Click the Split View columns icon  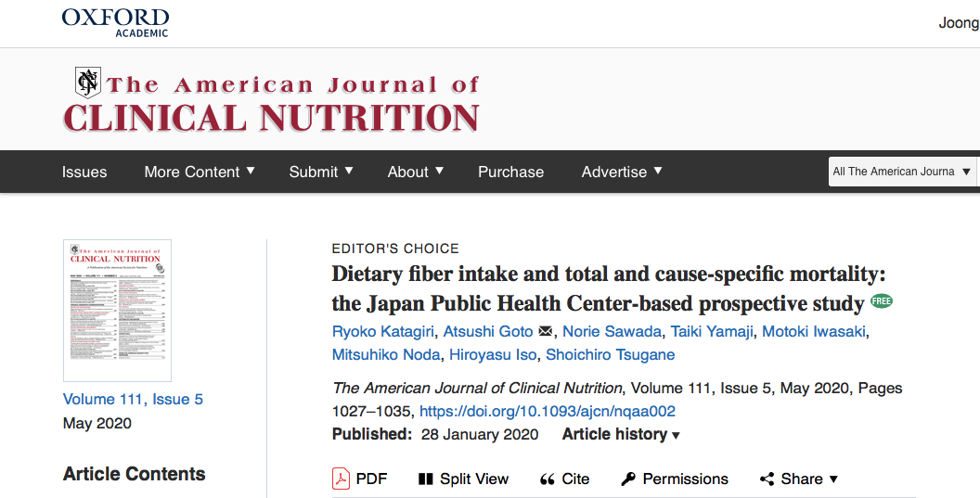click(426, 479)
